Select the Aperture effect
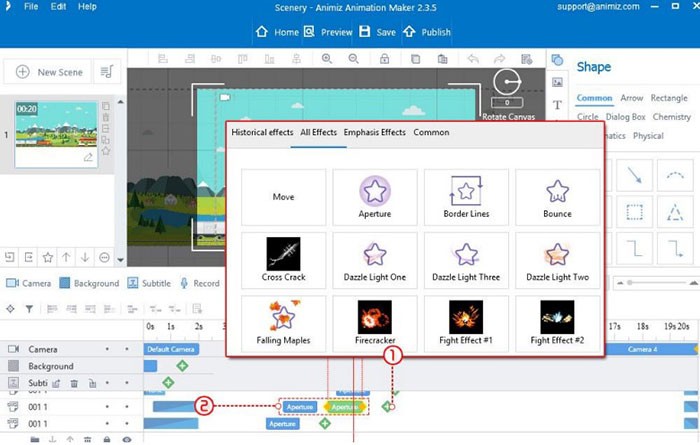 pyautogui.click(x=375, y=196)
